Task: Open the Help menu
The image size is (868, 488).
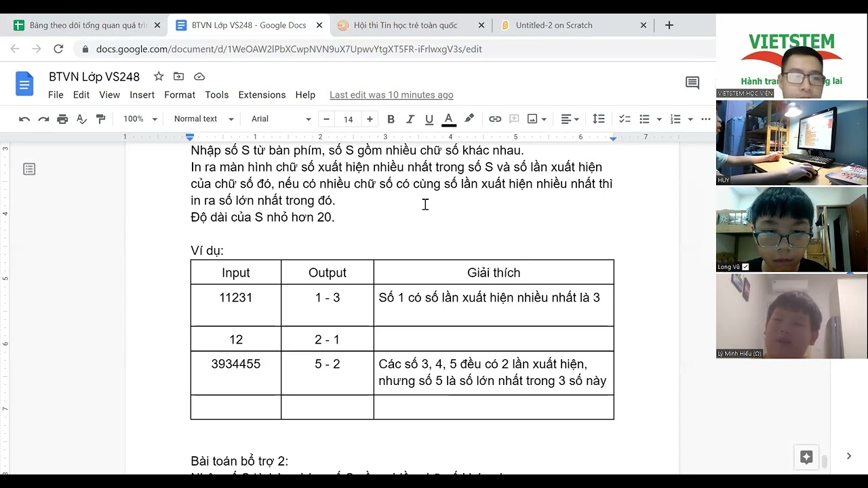Action: 305,95
